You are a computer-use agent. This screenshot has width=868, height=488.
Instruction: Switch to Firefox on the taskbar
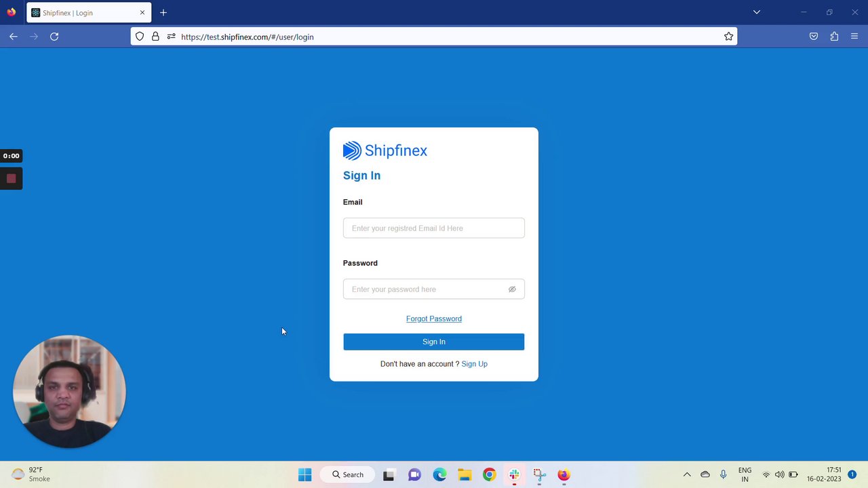[564, 474]
